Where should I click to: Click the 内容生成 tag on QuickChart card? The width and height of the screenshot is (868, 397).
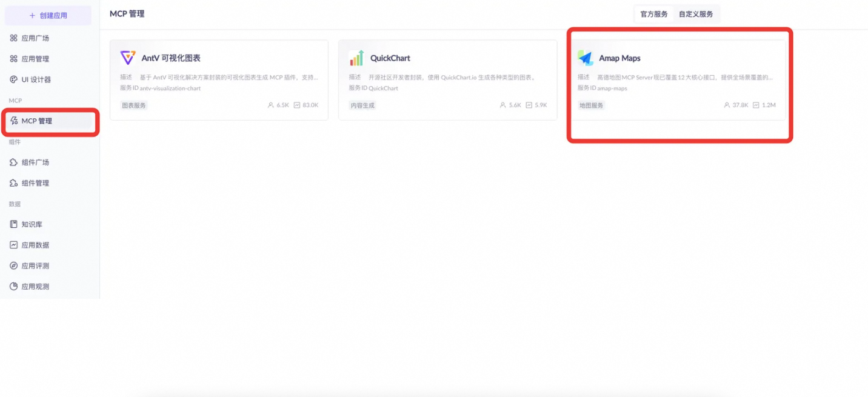pyautogui.click(x=362, y=105)
